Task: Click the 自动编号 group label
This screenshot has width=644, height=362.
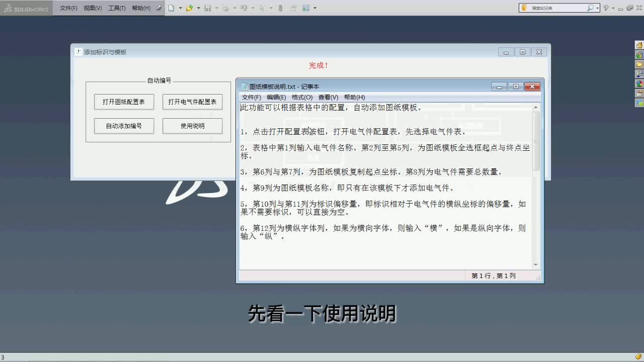Action: click(x=159, y=80)
